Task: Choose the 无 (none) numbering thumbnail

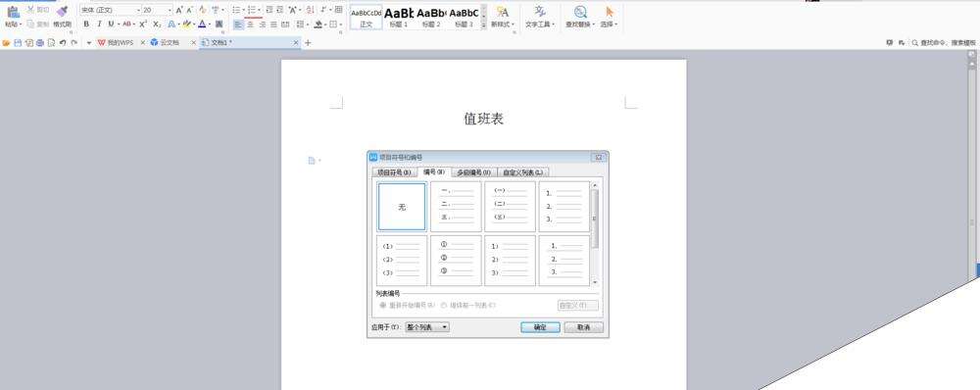Action: 402,207
